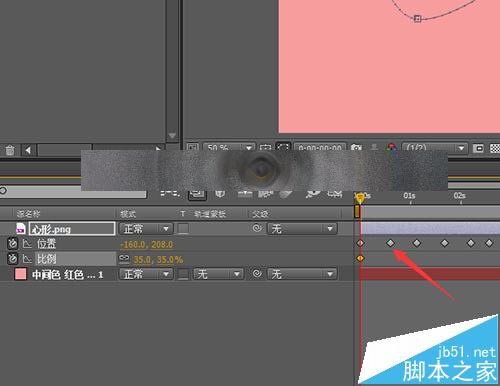Image resolution: width=500 pixels, height=386 pixels.
Task: Click the left scroll arrow beside trash icon
Action: point(28,150)
